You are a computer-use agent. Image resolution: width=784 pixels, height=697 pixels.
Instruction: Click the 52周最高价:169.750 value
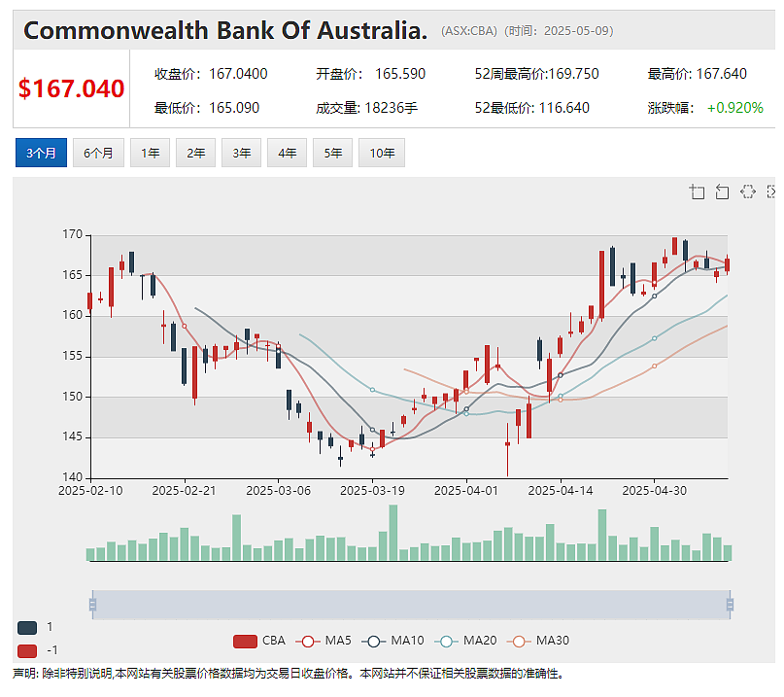click(536, 74)
